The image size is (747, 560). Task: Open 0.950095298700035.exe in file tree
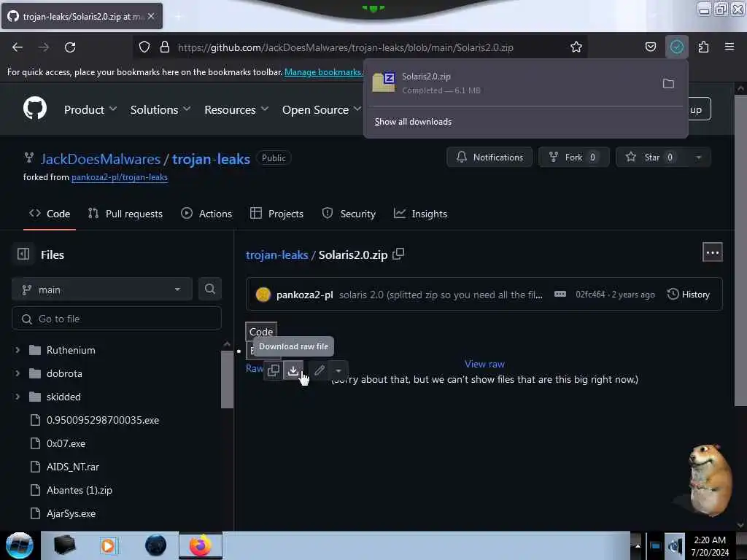pyautogui.click(x=103, y=420)
